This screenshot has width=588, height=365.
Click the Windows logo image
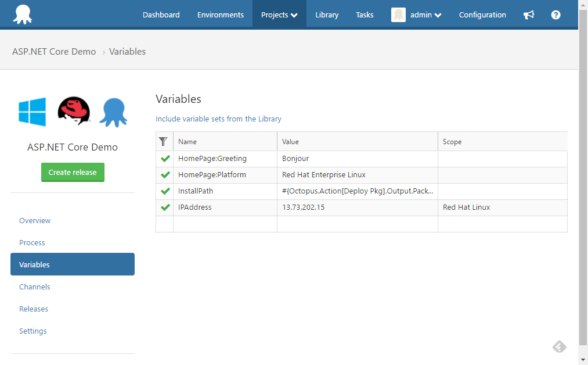(33, 112)
